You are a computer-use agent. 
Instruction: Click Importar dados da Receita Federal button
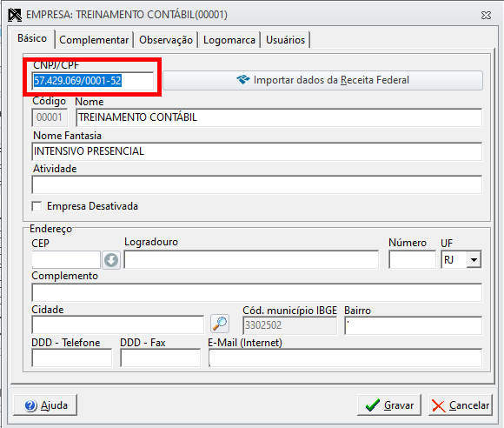(x=322, y=80)
